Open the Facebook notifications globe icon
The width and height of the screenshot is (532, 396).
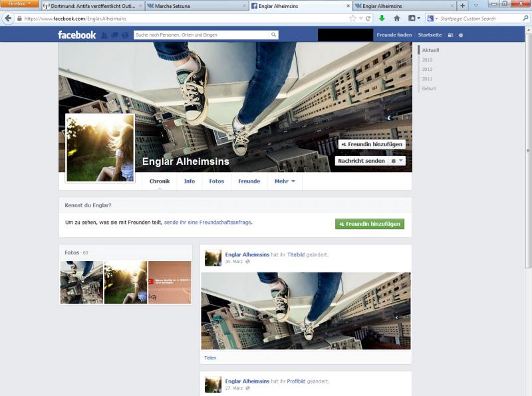[124, 35]
